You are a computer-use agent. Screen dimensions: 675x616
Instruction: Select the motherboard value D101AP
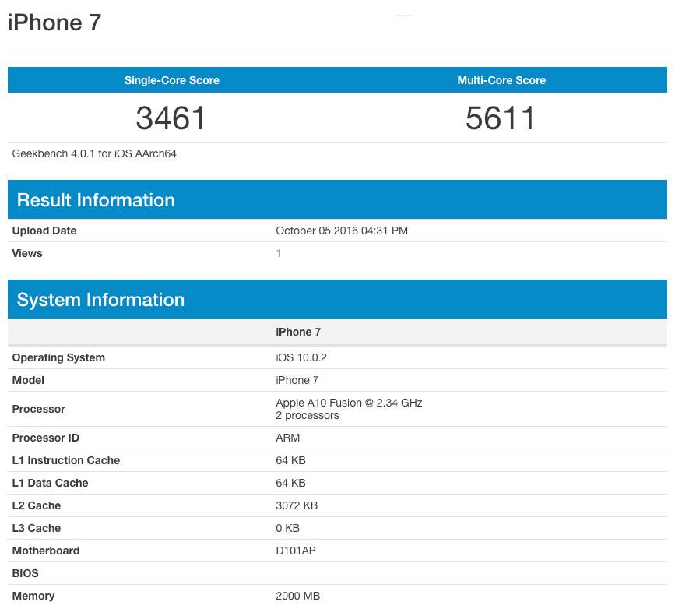point(296,551)
